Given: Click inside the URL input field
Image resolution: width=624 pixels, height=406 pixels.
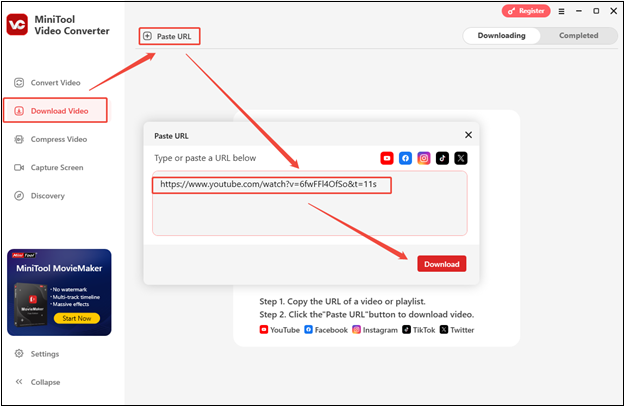Looking at the screenshot, I should point(310,204).
